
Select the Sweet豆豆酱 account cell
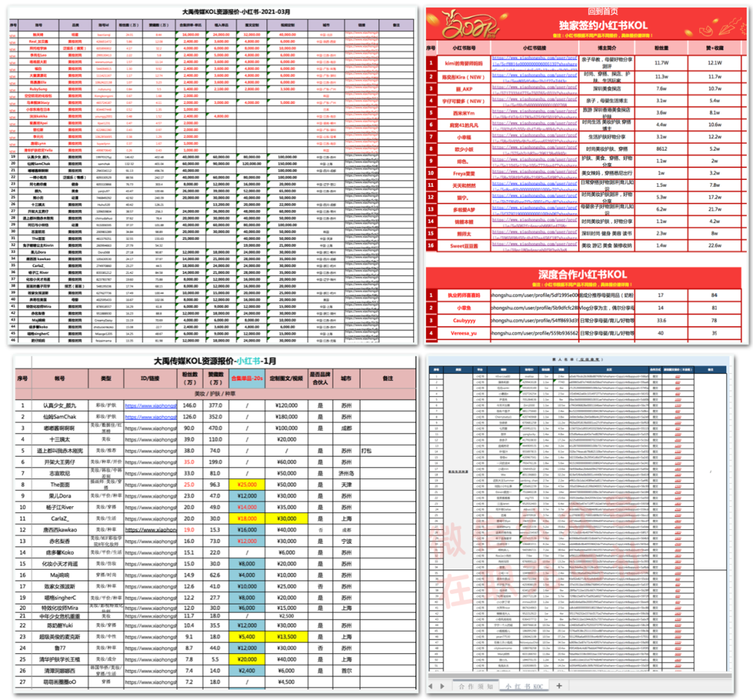click(464, 246)
